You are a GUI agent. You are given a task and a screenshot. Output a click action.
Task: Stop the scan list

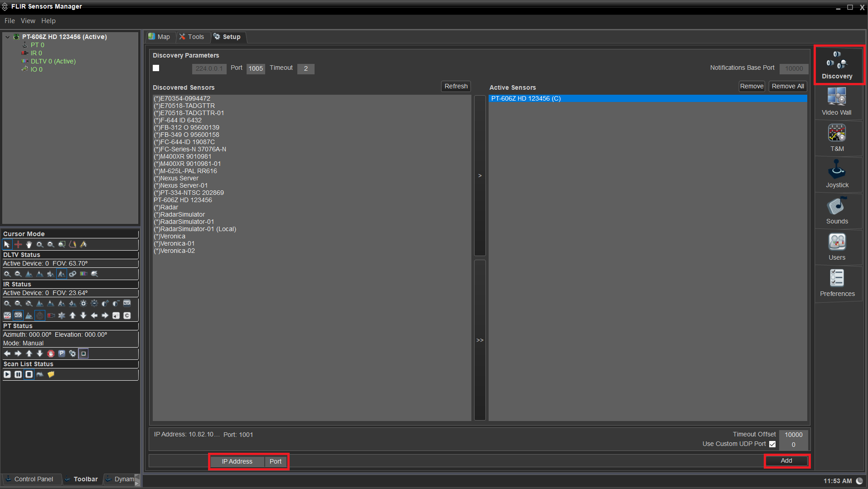(x=29, y=374)
